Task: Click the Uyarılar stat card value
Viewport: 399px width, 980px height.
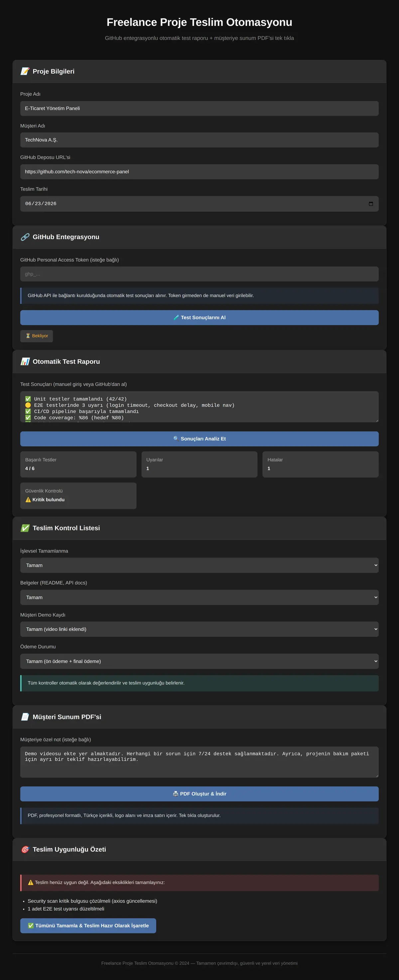Action: [148, 468]
